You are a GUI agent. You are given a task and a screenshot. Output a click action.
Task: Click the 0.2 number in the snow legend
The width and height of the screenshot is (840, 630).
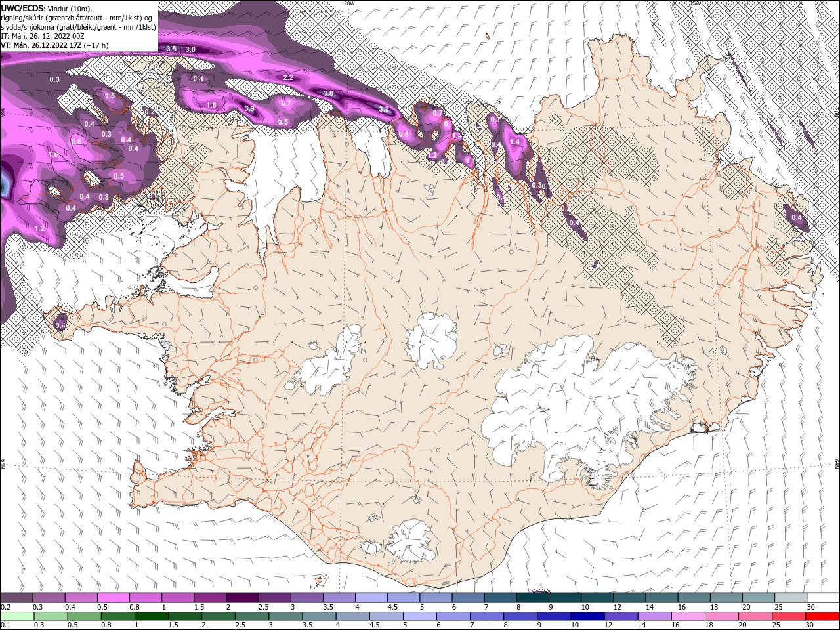(x=5, y=607)
